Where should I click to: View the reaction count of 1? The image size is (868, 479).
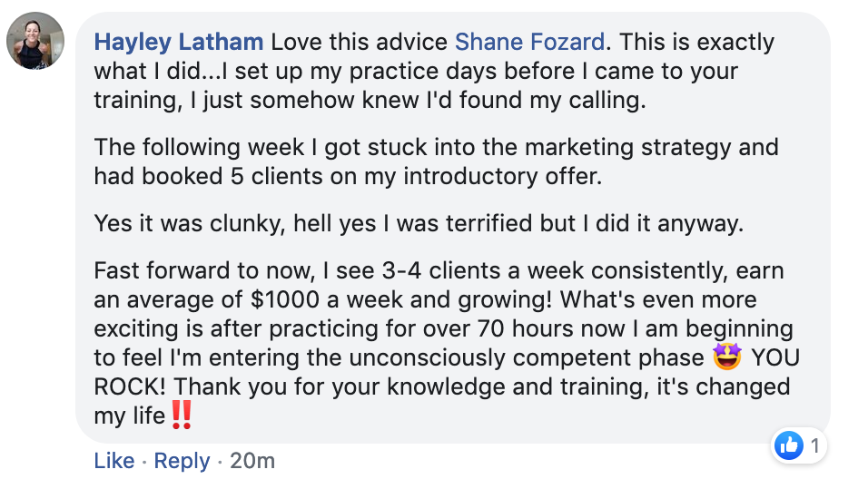(814, 445)
